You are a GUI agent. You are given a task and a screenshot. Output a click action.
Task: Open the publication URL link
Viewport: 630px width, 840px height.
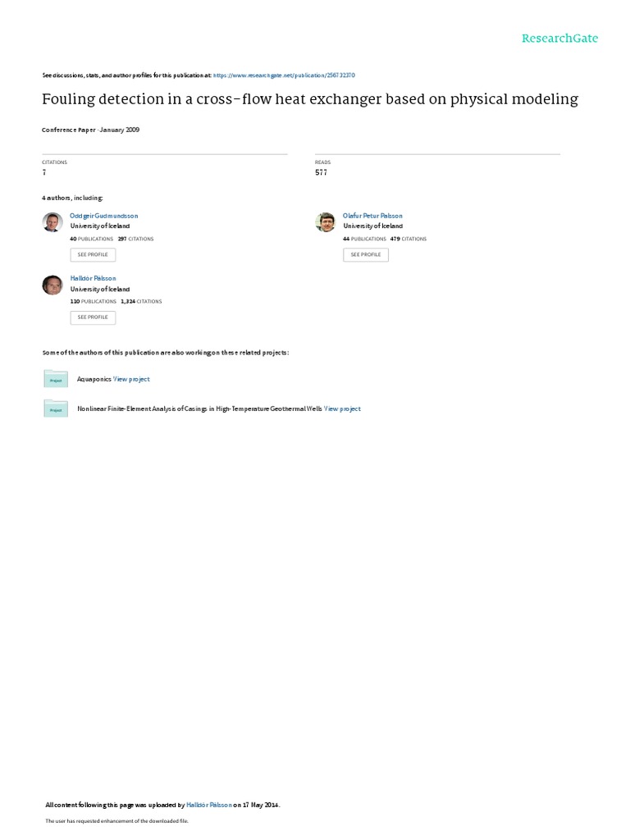[x=284, y=75]
